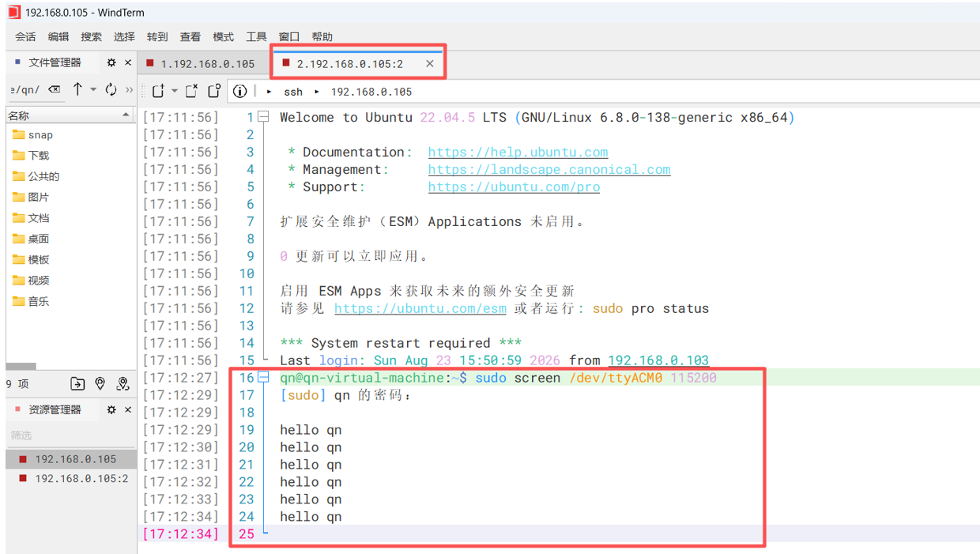Go up to the parent directory
980x554 pixels.
(77, 89)
